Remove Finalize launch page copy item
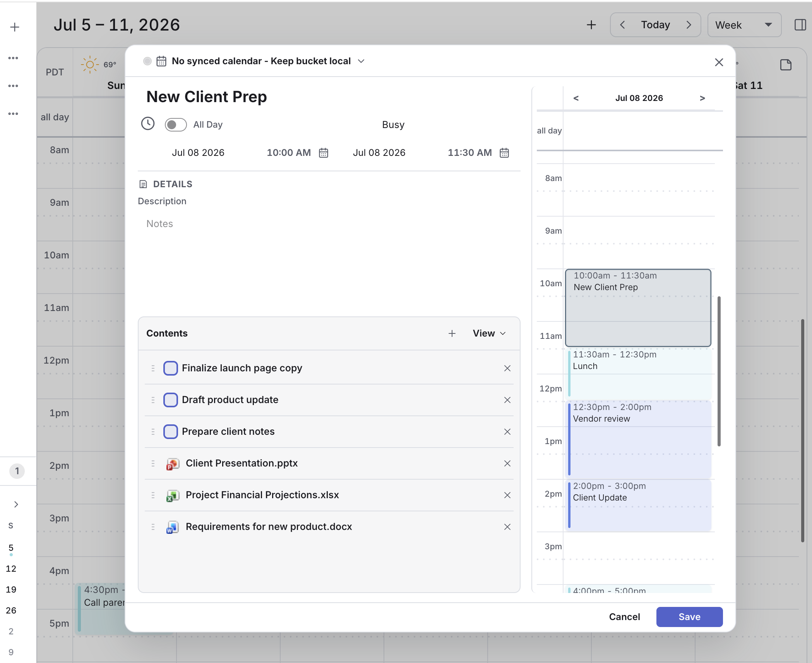Screen dimensions: 812x663 click(x=507, y=368)
